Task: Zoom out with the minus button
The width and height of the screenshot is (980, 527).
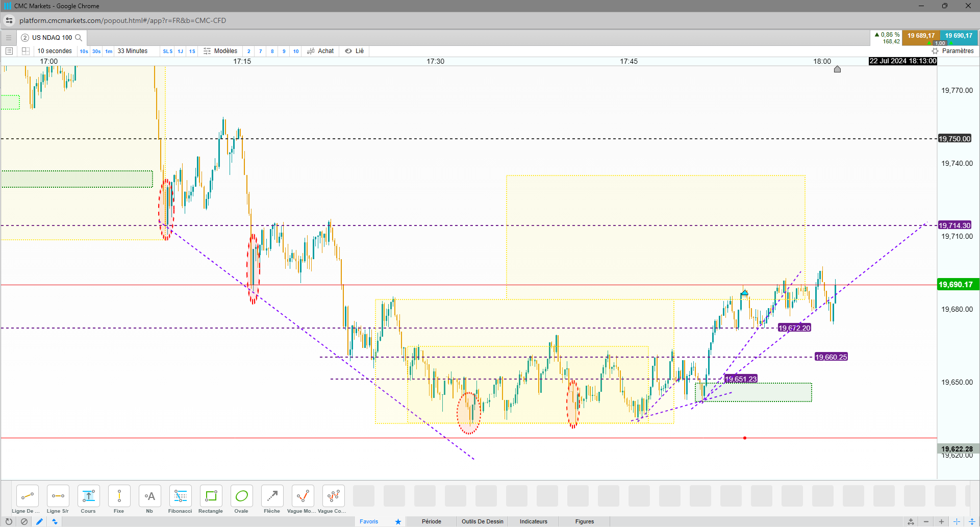Action: pyautogui.click(x=926, y=521)
